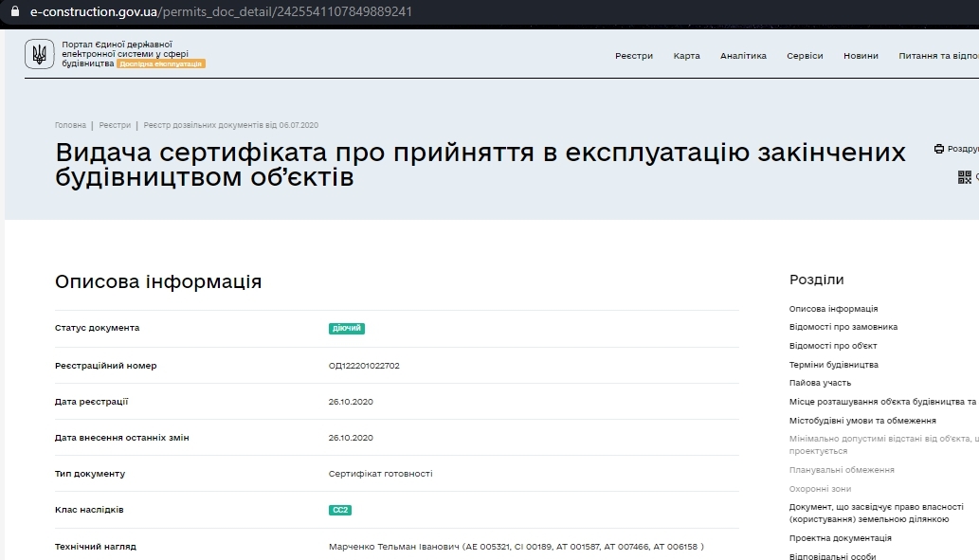Click the Головна breadcrumb link
The width and height of the screenshot is (979, 560).
pos(70,125)
